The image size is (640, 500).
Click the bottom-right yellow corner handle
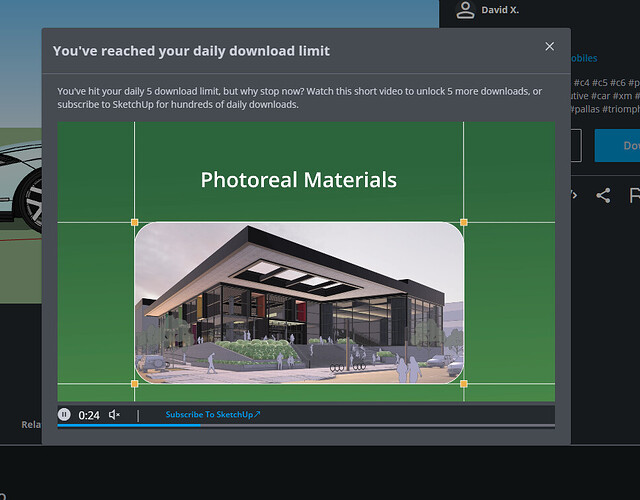pos(463,383)
